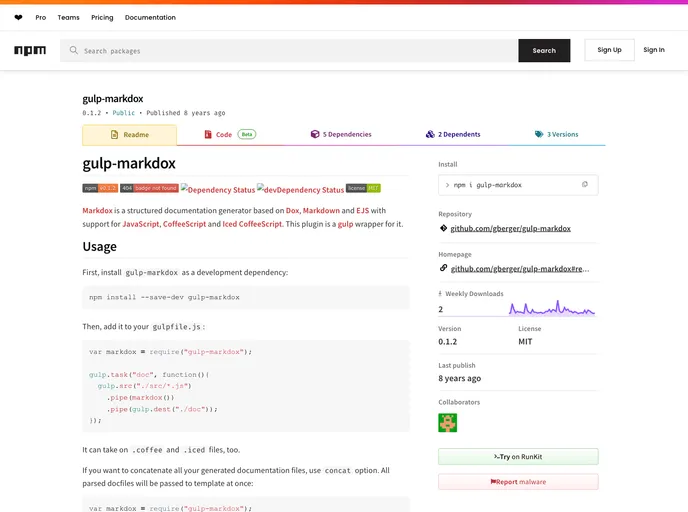This screenshot has width=688, height=512.
Task: Click the npm i gulp-markdox install box
Action: [x=518, y=185]
